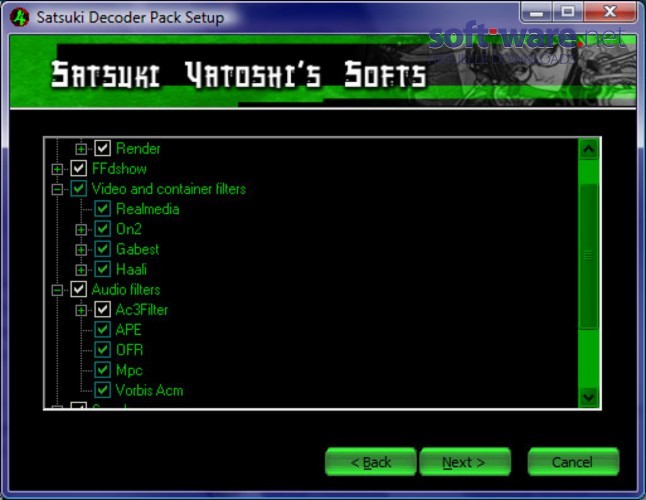Toggle the On2 checkbox

click(102, 229)
